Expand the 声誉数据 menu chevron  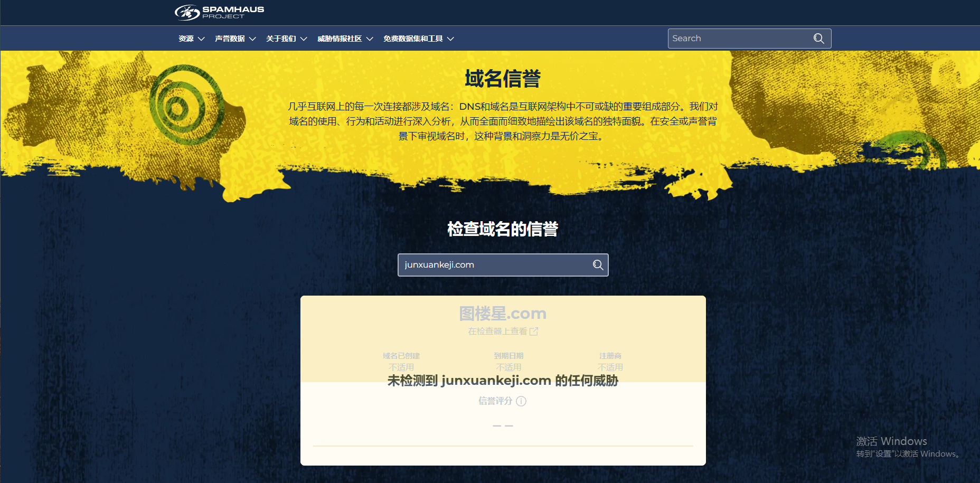click(x=252, y=39)
